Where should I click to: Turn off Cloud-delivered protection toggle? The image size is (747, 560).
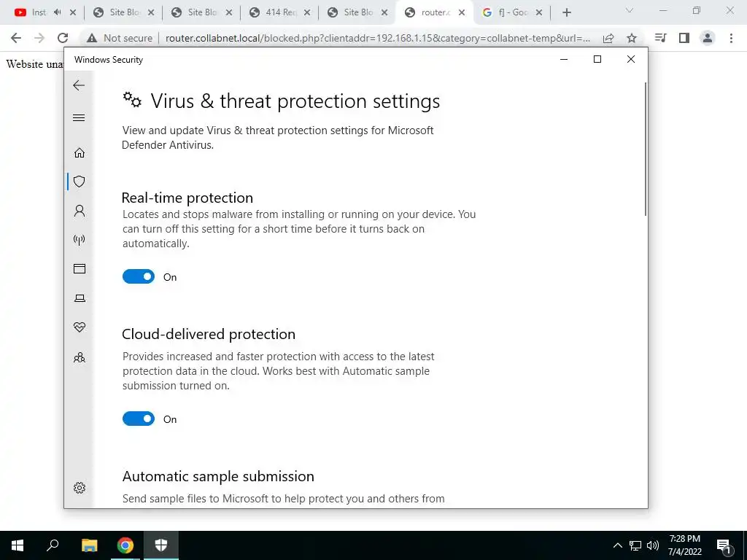tap(138, 419)
